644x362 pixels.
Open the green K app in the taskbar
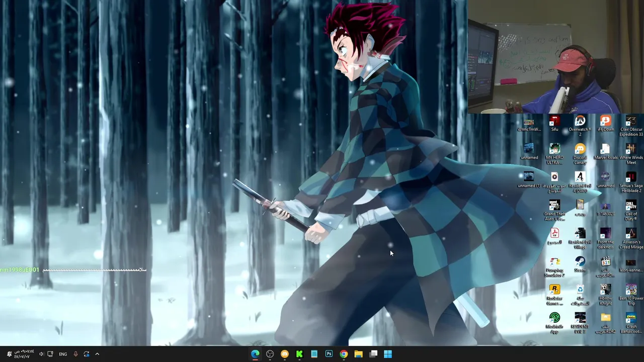pos(299,354)
